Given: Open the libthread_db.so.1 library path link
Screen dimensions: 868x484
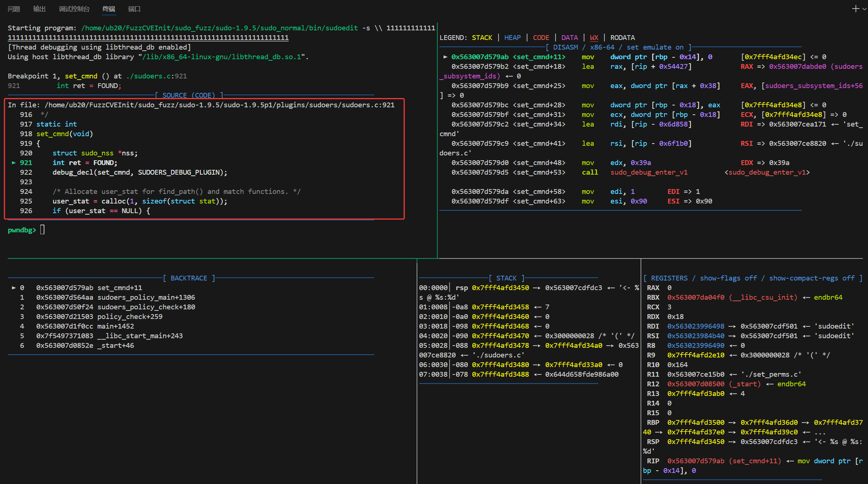Looking at the screenshot, I should [x=222, y=57].
